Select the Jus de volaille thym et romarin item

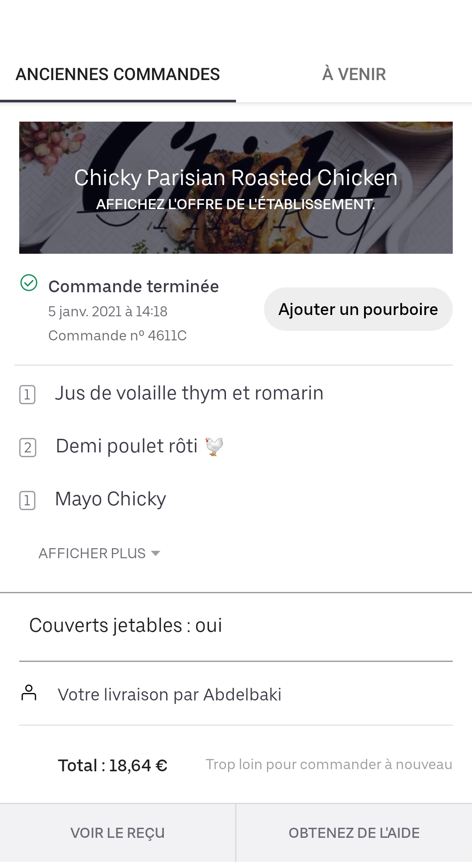pos(189,393)
